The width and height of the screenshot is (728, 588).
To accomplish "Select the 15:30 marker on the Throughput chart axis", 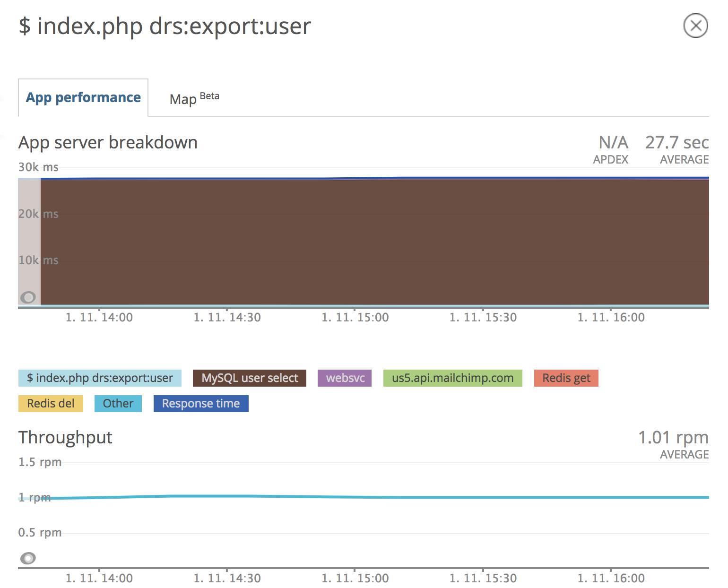I will (x=483, y=578).
